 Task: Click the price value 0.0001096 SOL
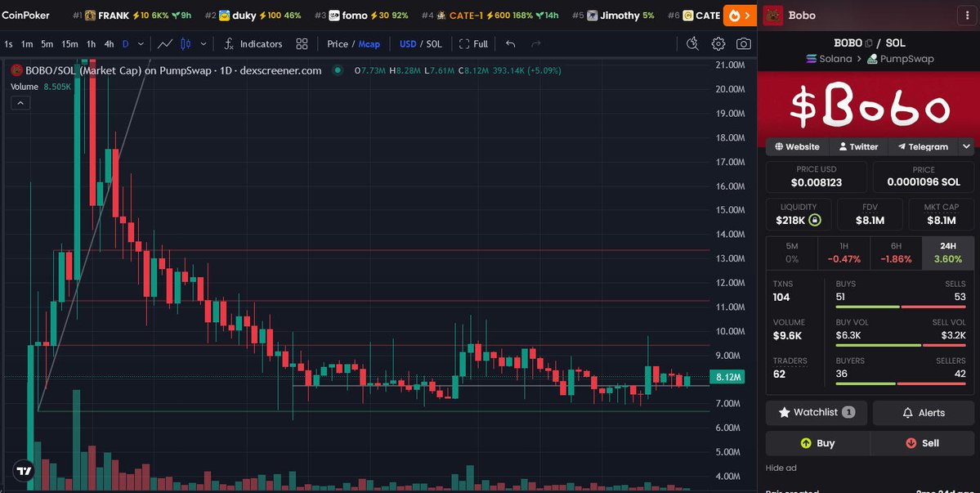[x=923, y=182]
